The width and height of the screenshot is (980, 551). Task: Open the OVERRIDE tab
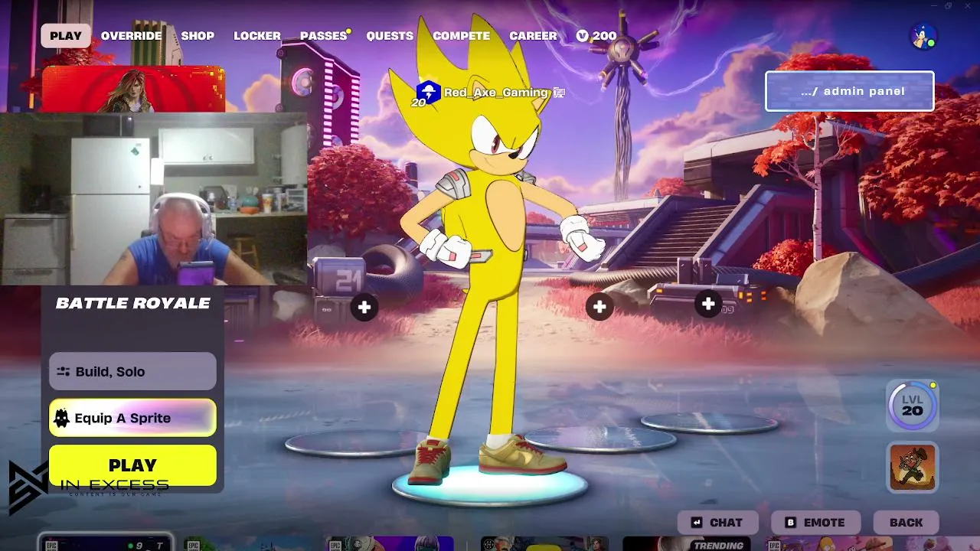point(131,36)
